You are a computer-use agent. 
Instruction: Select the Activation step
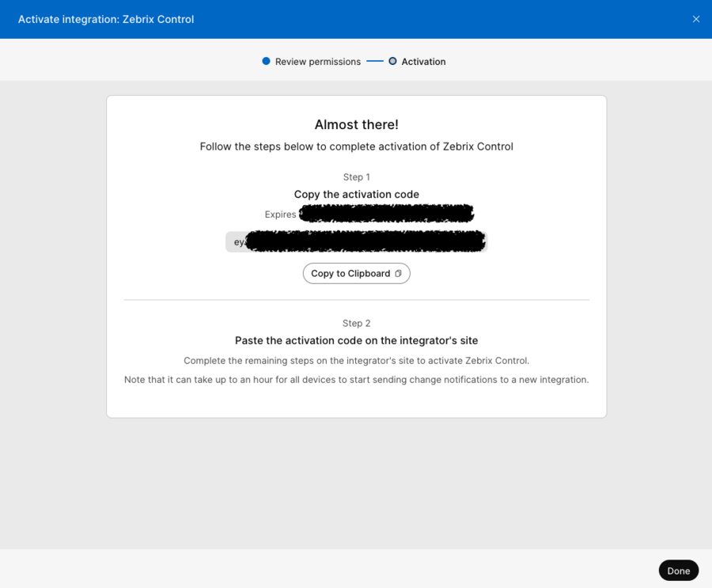point(417,62)
